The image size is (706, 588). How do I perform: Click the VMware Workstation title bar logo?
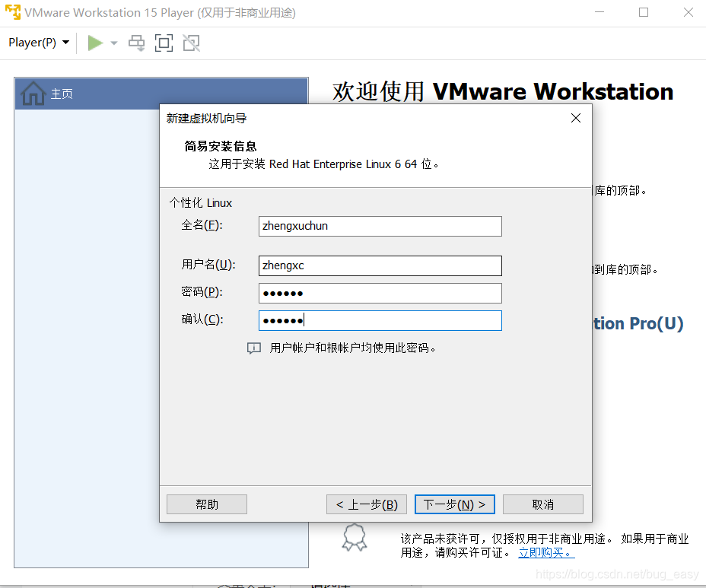(x=13, y=12)
